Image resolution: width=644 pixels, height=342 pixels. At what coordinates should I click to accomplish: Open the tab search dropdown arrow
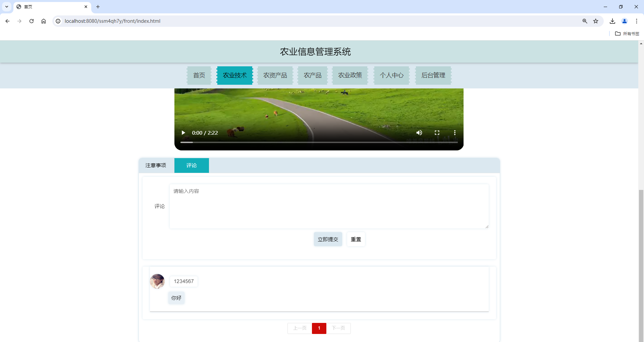click(6, 7)
